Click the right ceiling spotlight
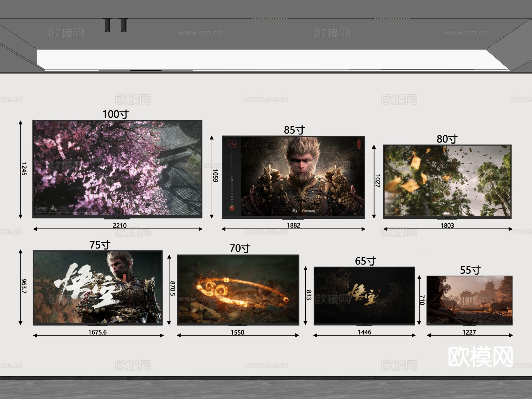 [x=124, y=25]
